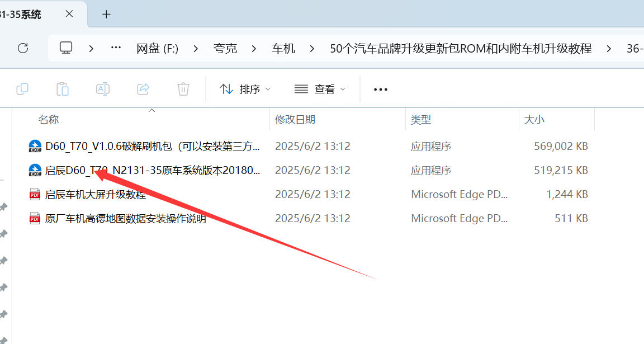The image size is (644, 344).
Task: Click the 511 KB size cell
Action: (571, 218)
